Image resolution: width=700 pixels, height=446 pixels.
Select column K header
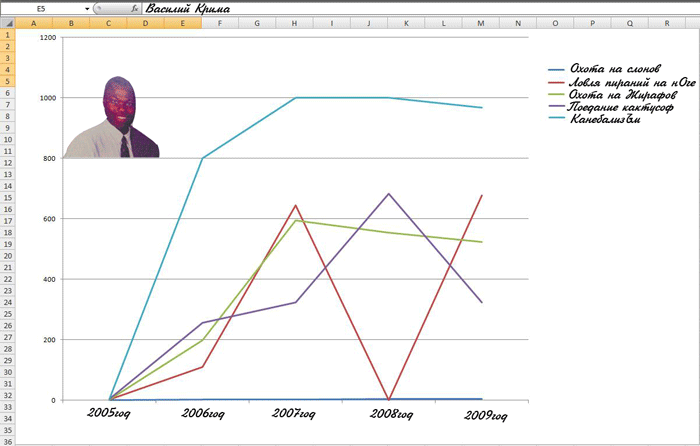406,23
